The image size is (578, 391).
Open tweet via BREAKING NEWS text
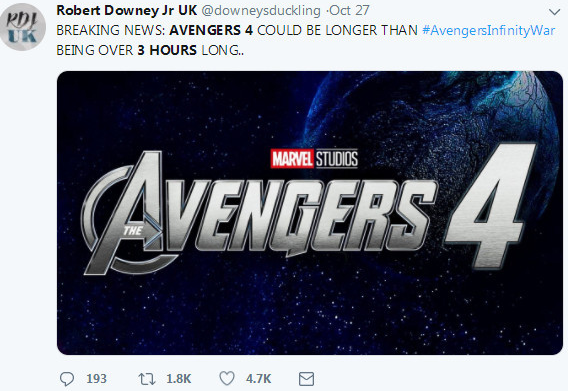[x=111, y=30]
